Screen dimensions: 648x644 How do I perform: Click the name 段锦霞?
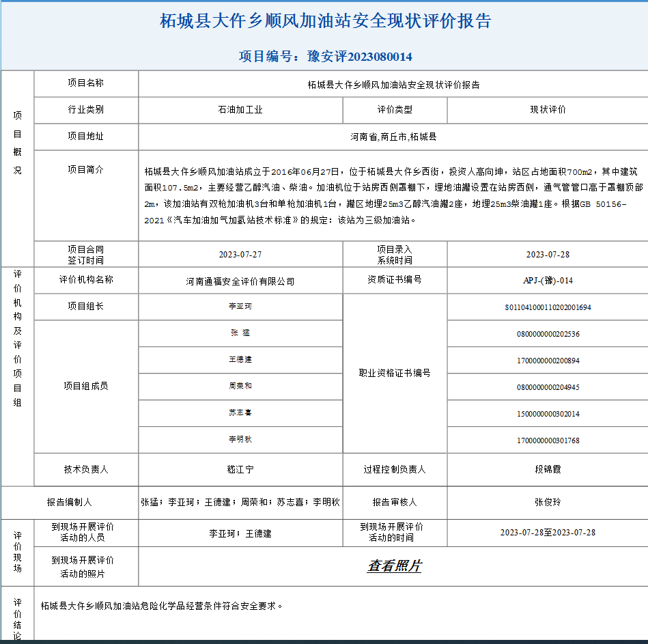548,470
